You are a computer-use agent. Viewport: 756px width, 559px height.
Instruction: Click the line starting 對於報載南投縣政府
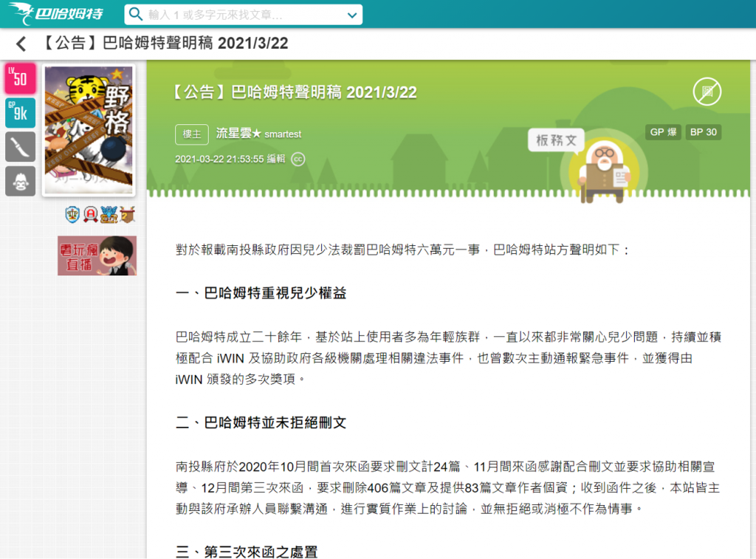pos(403,250)
